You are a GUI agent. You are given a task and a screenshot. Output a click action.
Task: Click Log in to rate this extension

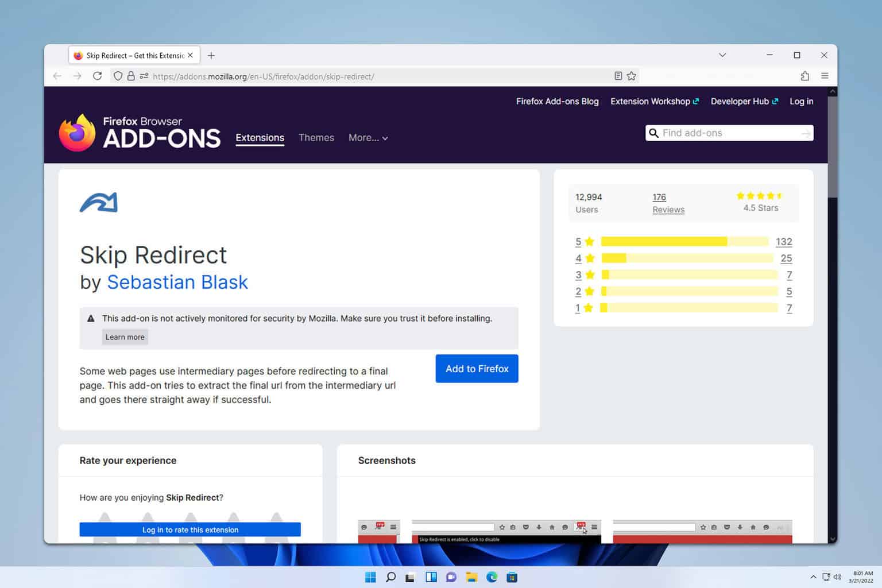click(190, 529)
